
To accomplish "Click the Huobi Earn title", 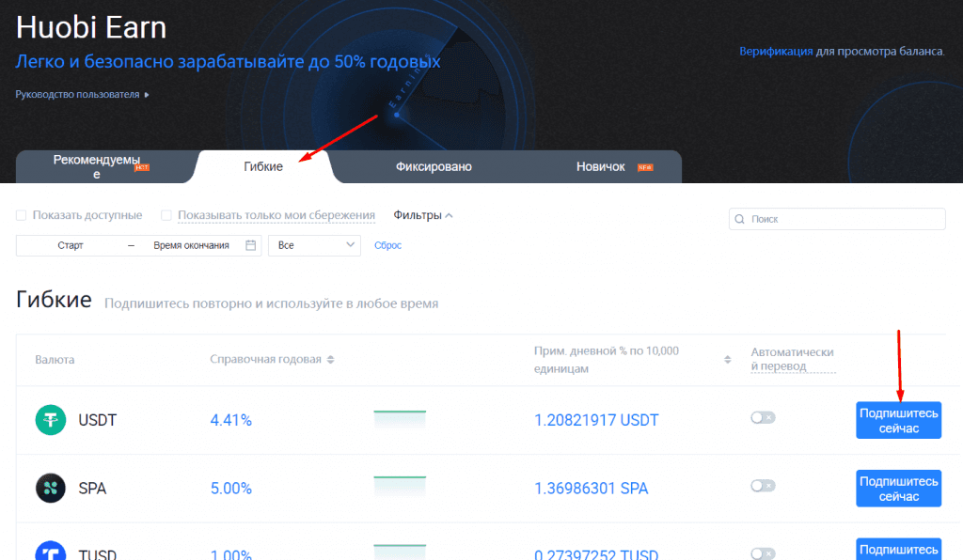I will point(91,27).
